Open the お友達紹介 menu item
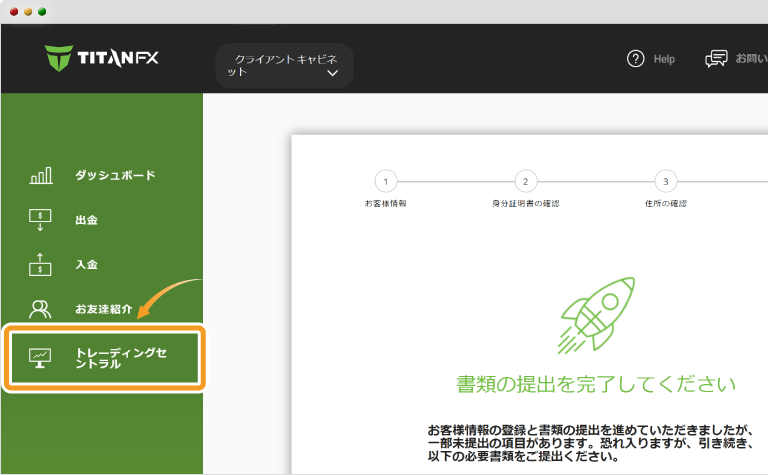 105,309
